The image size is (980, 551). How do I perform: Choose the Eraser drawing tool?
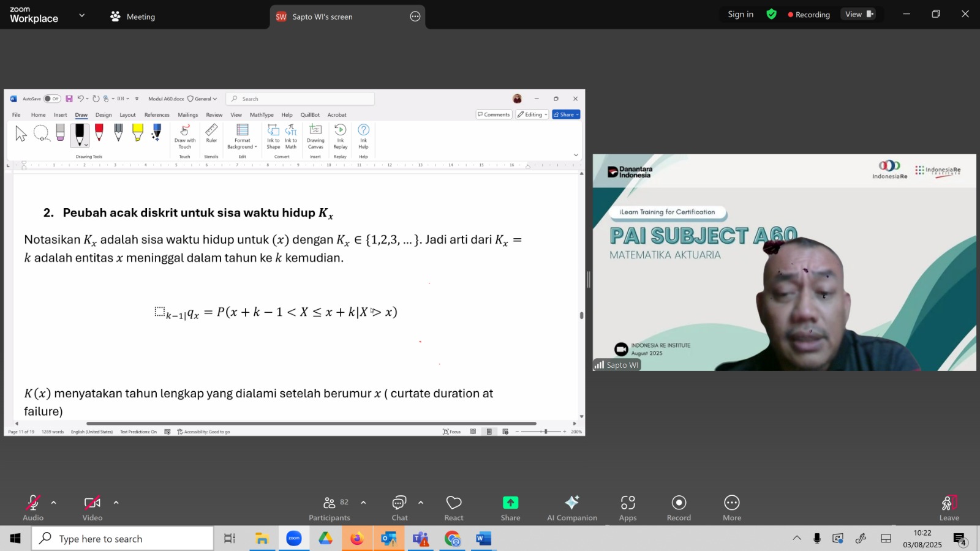[x=60, y=133]
